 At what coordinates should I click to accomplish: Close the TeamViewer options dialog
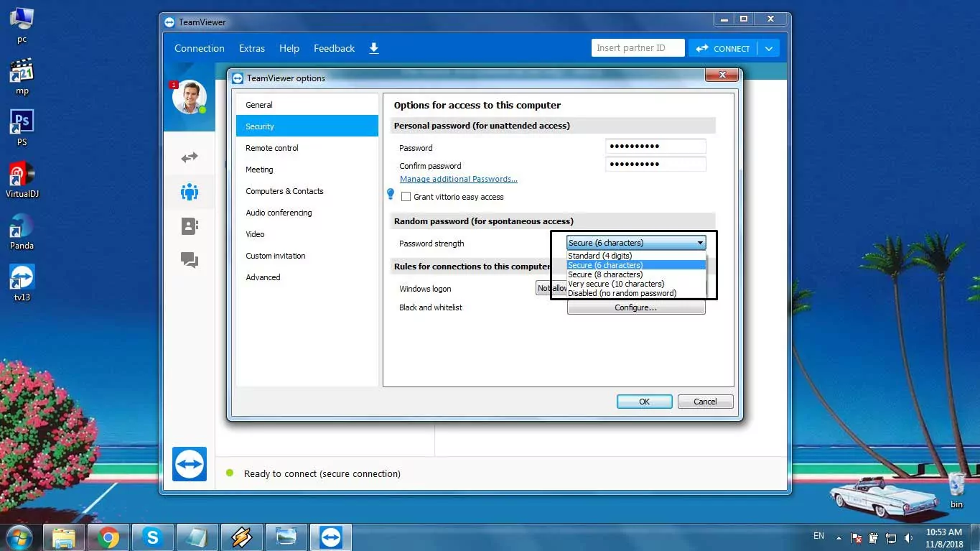click(x=722, y=75)
